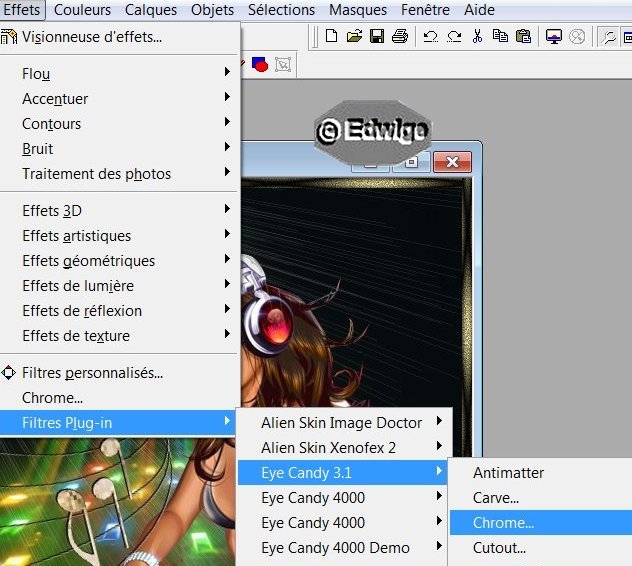Open full screen preview monitor icon

pyautogui.click(x=554, y=37)
